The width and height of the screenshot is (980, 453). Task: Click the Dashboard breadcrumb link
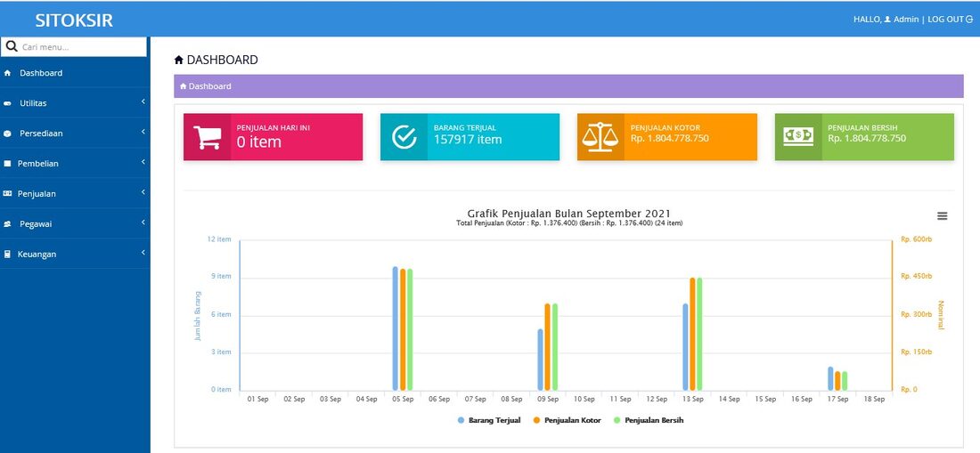(x=209, y=86)
